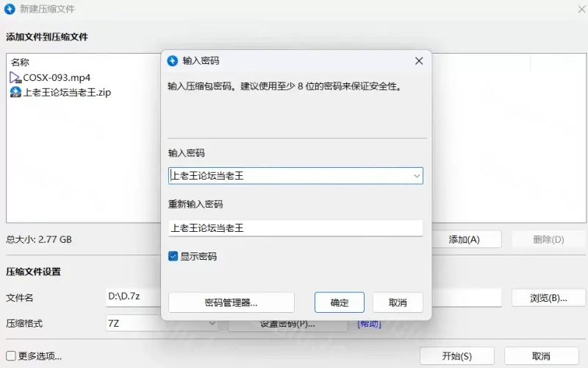The height and width of the screenshot is (368, 588).
Task: Confirm password with 确定 button
Action: click(x=340, y=302)
